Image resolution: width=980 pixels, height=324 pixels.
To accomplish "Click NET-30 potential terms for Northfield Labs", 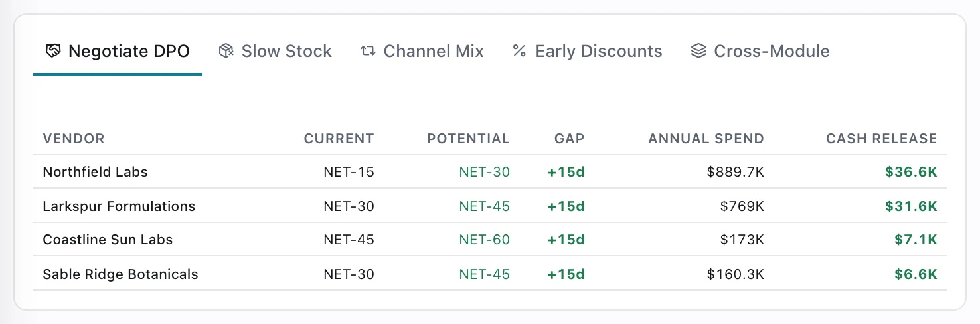I will click(x=484, y=172).
